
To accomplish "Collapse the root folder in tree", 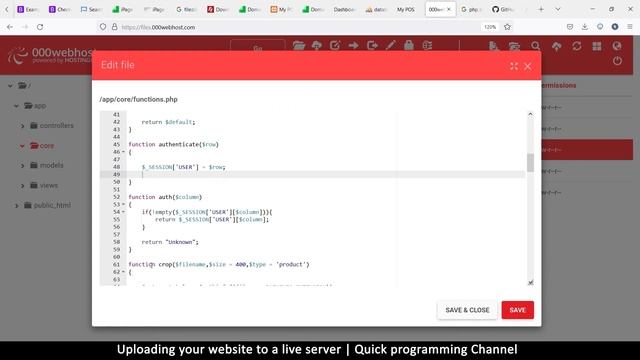I will coord(10,86).
